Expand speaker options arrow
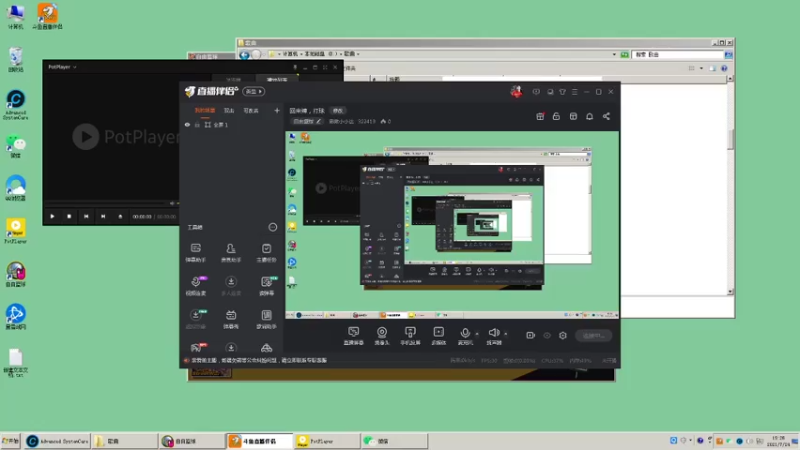 (x=506, y=334)
